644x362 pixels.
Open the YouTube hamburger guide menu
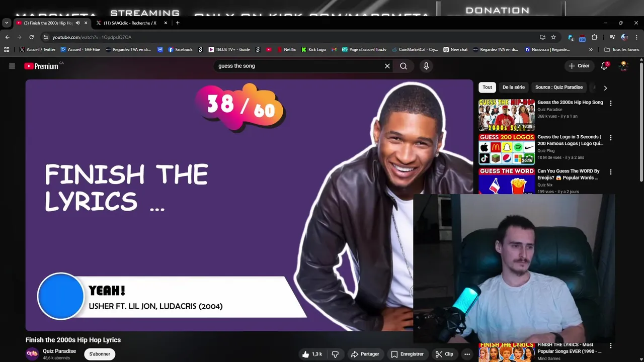pyautogui.click(x=12, y=66)
